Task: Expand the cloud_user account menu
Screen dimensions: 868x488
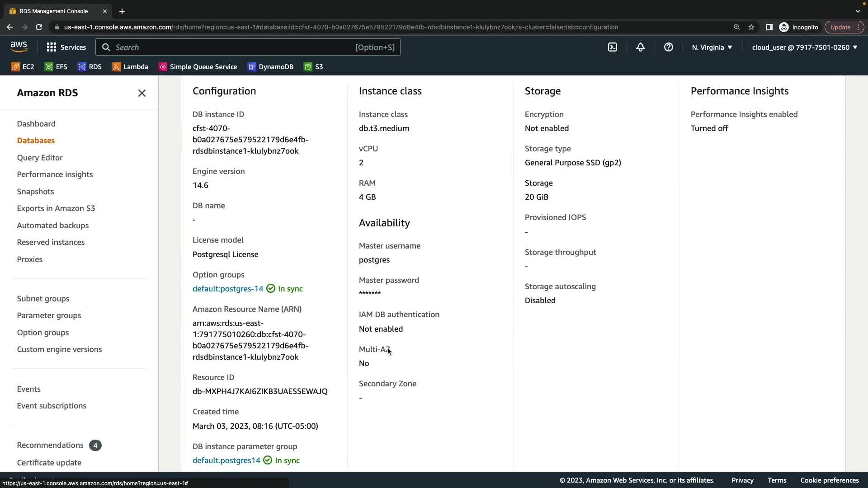Action: 804,47
